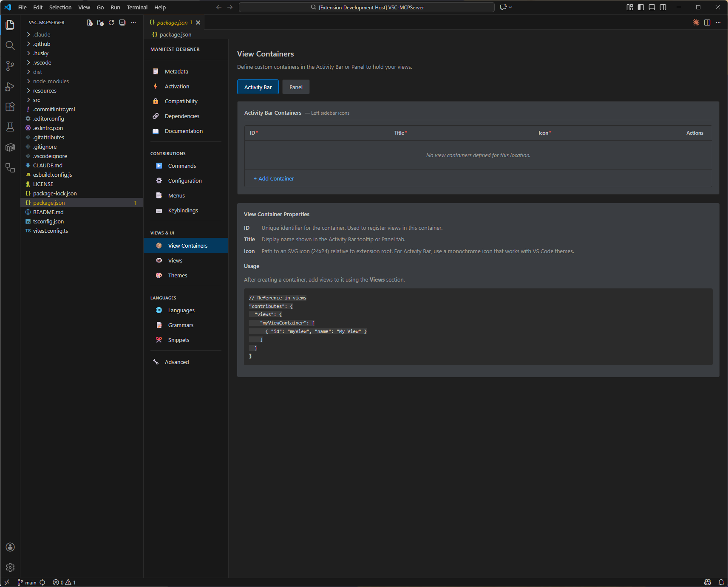Open the File menu
Image resolution: width=728 pixels, height=587 pixels.
pyautogui.click(x=23, y=7)
